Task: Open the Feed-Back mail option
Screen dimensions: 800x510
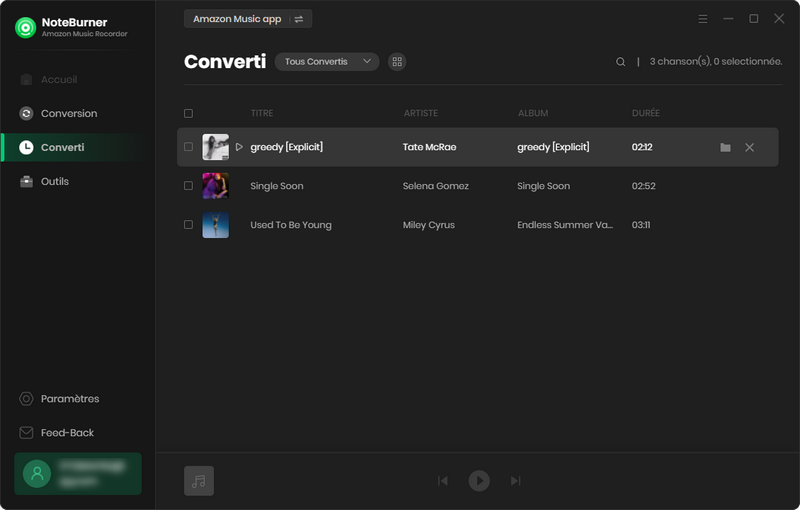Action: pyautogui.click(x=57, y=432)
